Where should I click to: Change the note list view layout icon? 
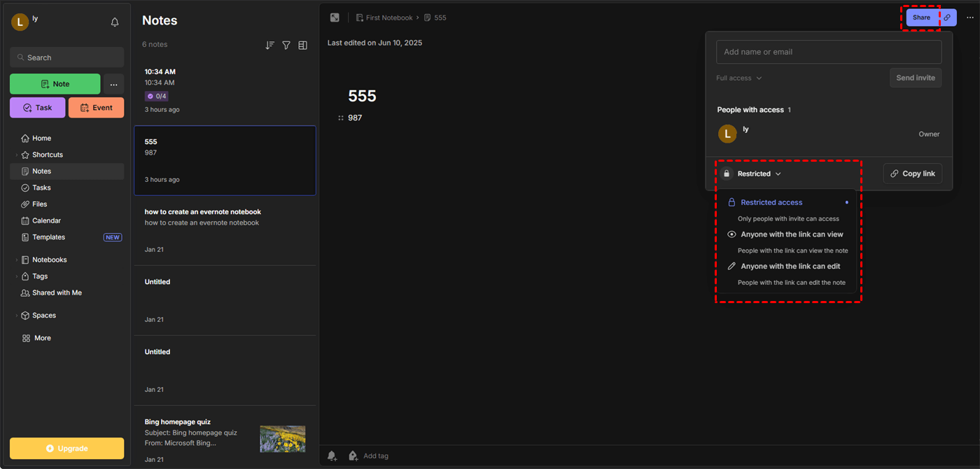point(303,45)
